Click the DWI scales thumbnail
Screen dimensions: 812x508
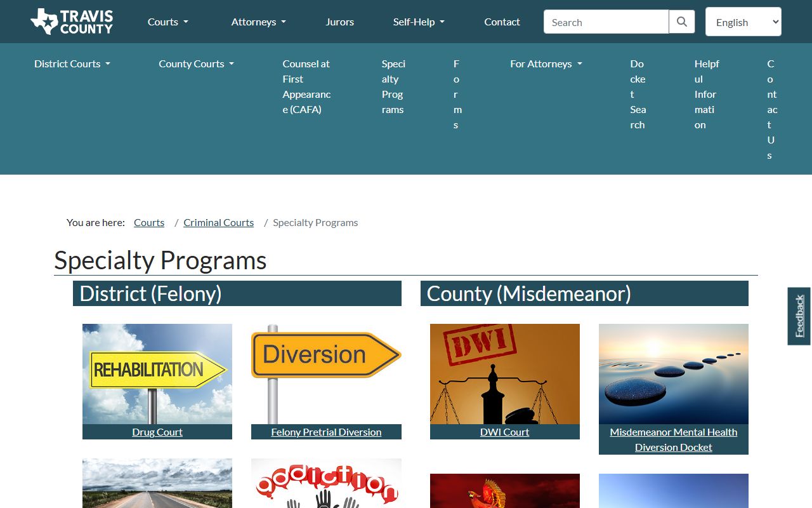coord(505,374)
